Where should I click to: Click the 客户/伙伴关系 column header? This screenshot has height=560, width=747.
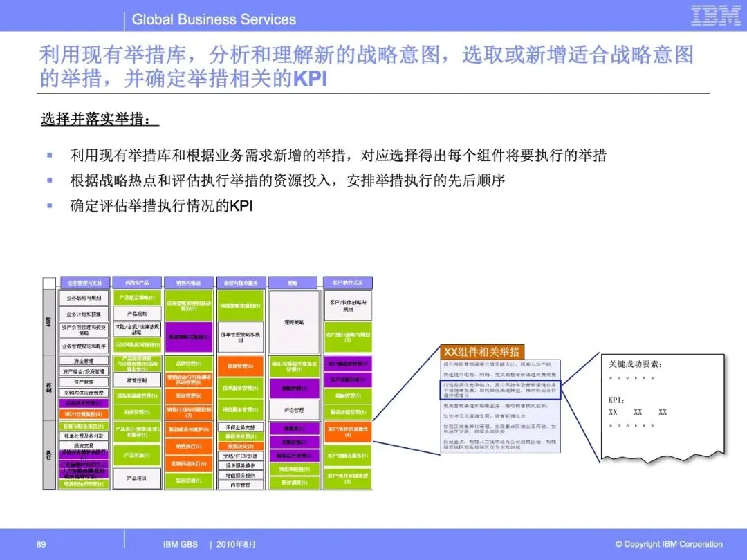tap(348, 282)
